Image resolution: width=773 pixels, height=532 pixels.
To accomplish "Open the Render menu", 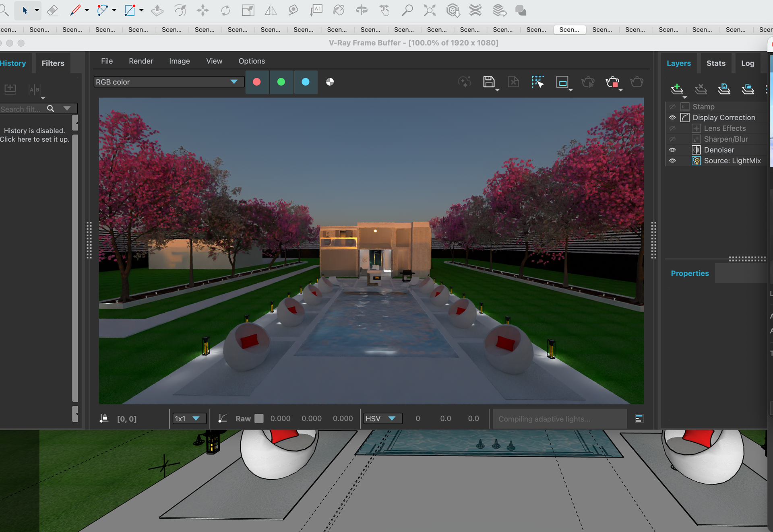I will [141, 61].
